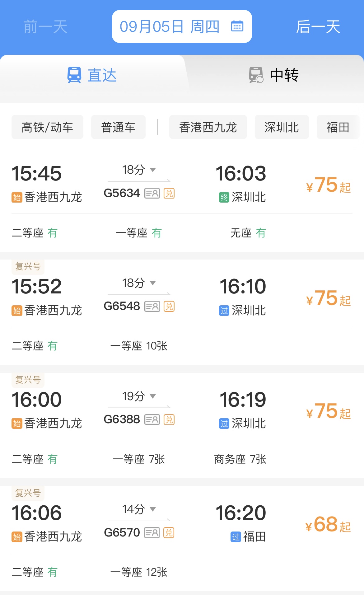Go to next day with 后一天
The width and height of the screenshot is (364, 595).
(318, 27)
